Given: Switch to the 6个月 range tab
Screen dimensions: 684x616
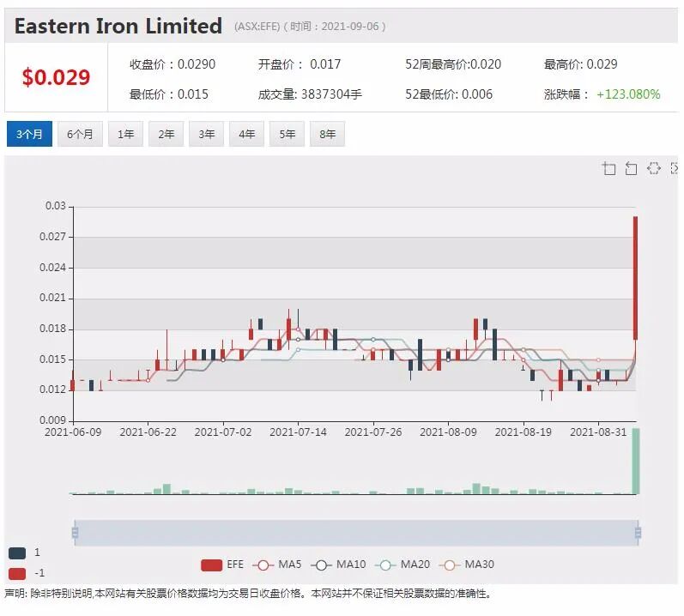Looking at the screenshot, I should [81, 134].
